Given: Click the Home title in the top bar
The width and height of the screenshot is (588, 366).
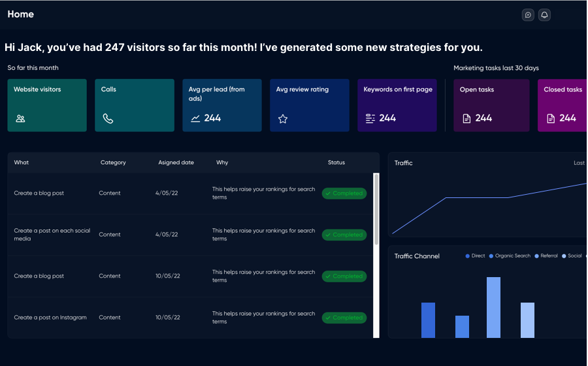Looking at the screenshot, I should click(x=21, y=14).
